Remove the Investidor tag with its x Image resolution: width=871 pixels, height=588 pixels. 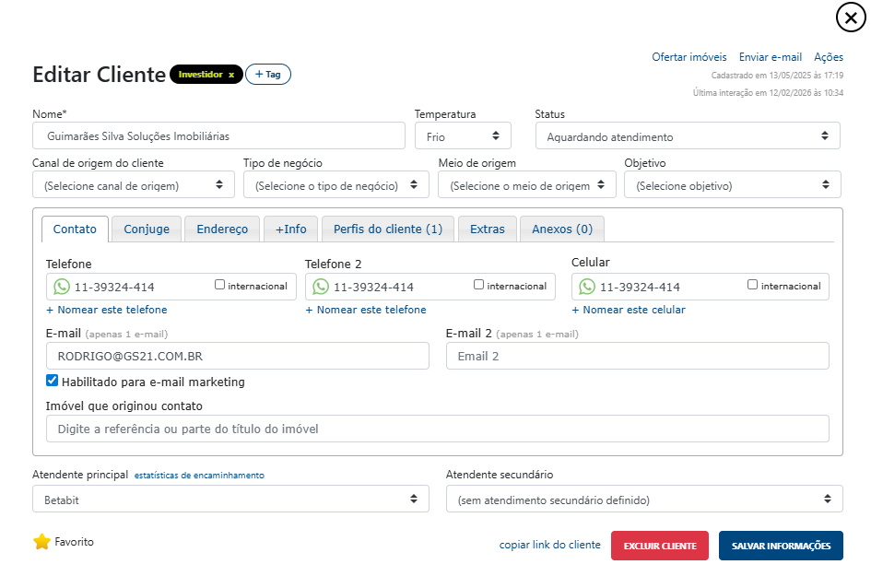(x=231, y=75)
